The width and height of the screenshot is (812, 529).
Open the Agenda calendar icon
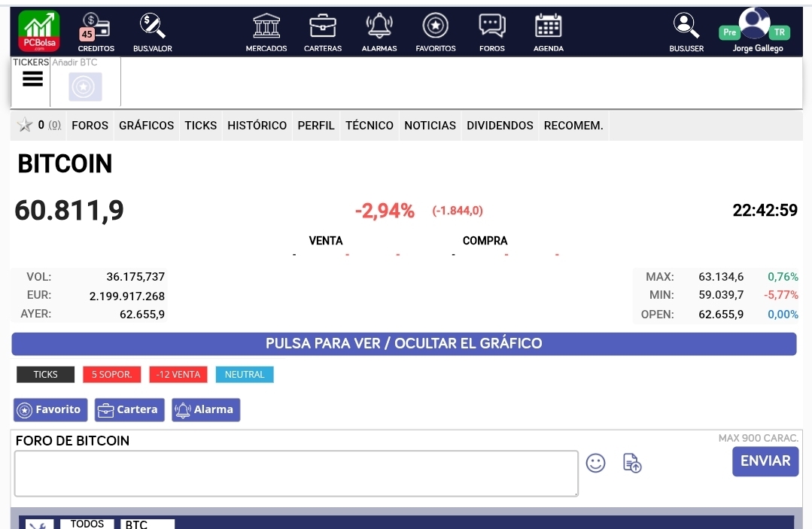(x=549, y=26)
